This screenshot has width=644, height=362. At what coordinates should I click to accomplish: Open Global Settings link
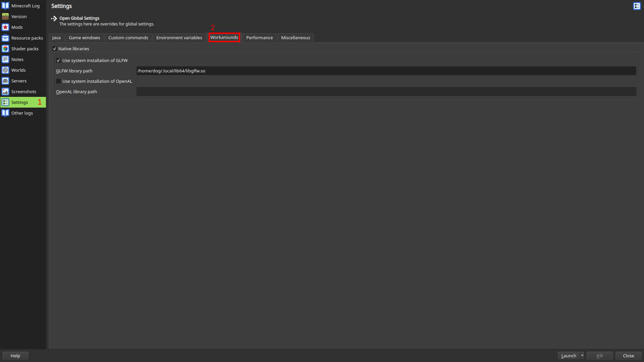tap(79, 18)
